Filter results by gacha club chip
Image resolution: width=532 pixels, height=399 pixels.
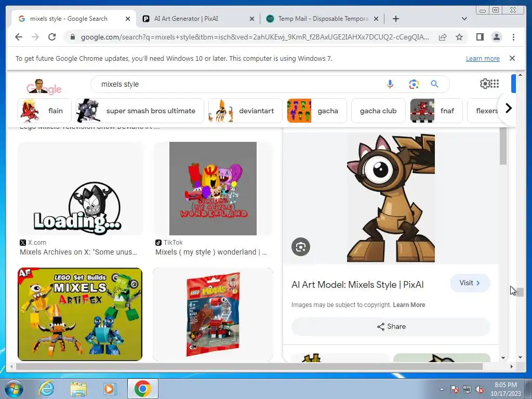pyautogui.click(x=378, y=111)
